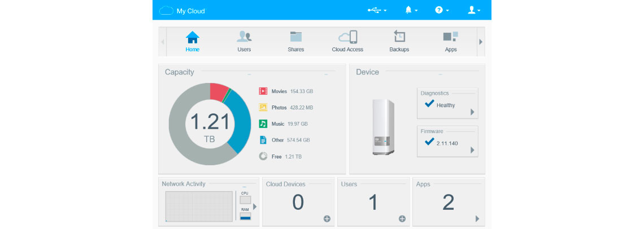644x229 pixels.
Task: Expand Network Activity details arrow
Action: coord(255,206)
